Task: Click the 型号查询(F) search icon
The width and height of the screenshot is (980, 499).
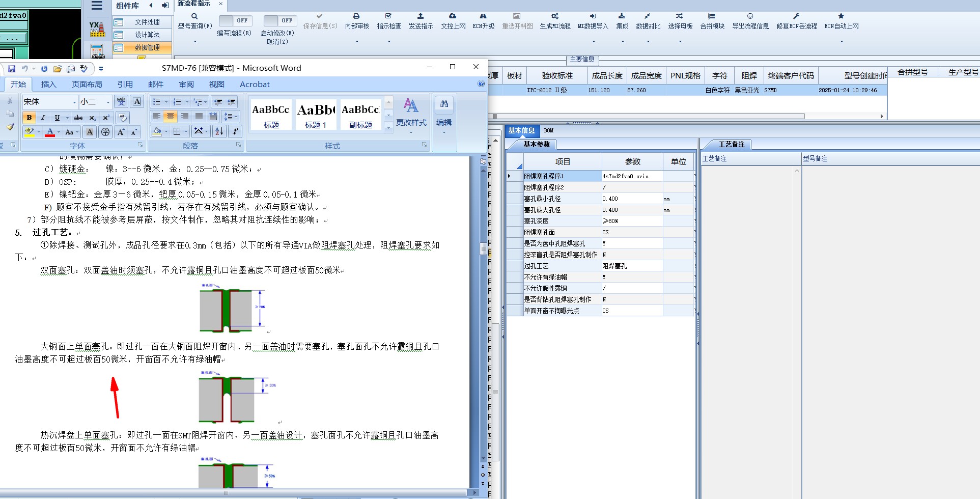Action: 194,16
